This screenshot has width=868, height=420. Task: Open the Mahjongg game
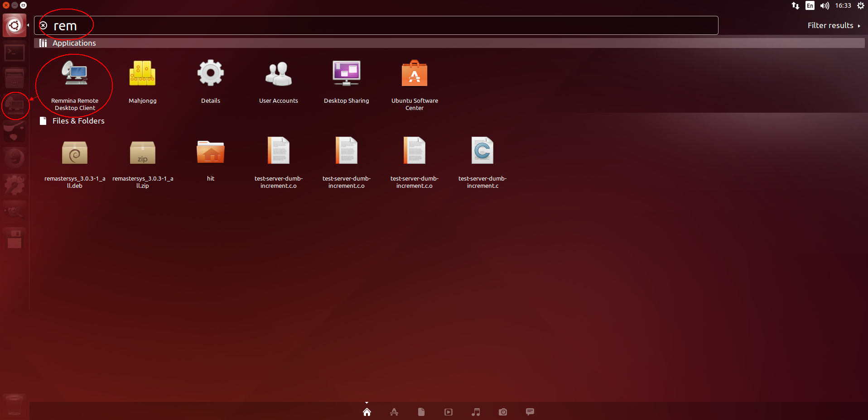click(x=142, y=81)
